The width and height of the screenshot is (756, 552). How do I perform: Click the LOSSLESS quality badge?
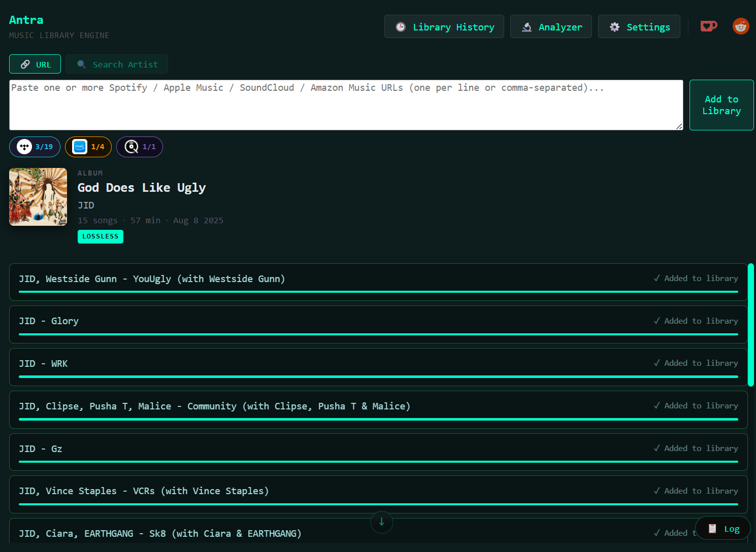click(101, 236)
